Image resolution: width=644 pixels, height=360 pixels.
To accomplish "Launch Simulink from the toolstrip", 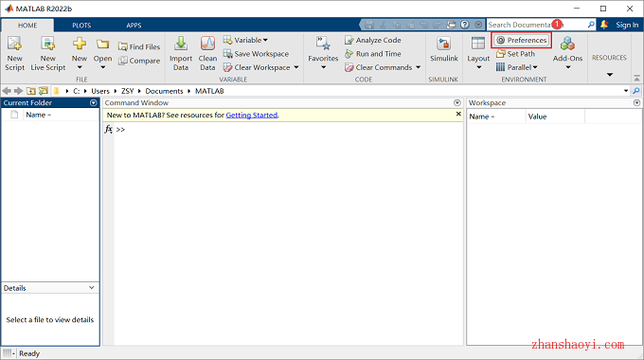I will click(x=443, y=49).
